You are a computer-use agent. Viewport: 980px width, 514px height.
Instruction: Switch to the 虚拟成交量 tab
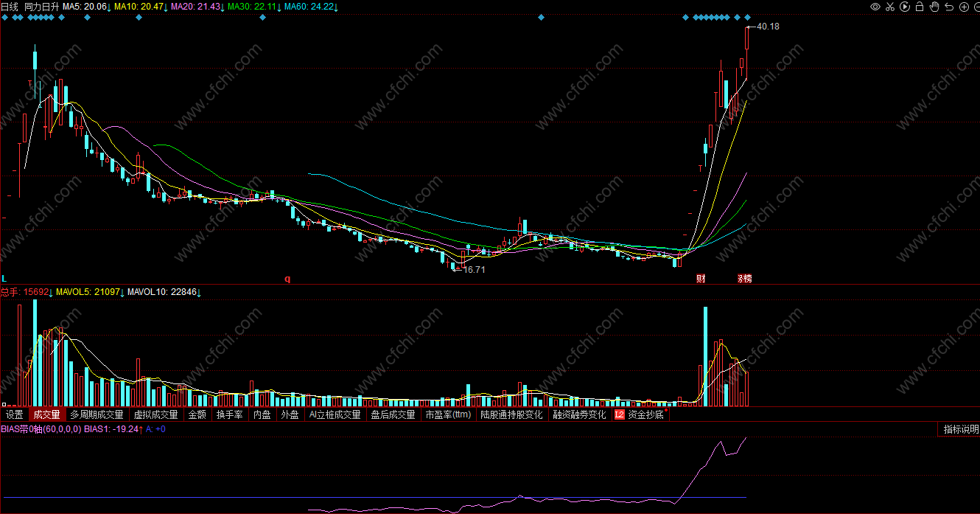point(155,414)
